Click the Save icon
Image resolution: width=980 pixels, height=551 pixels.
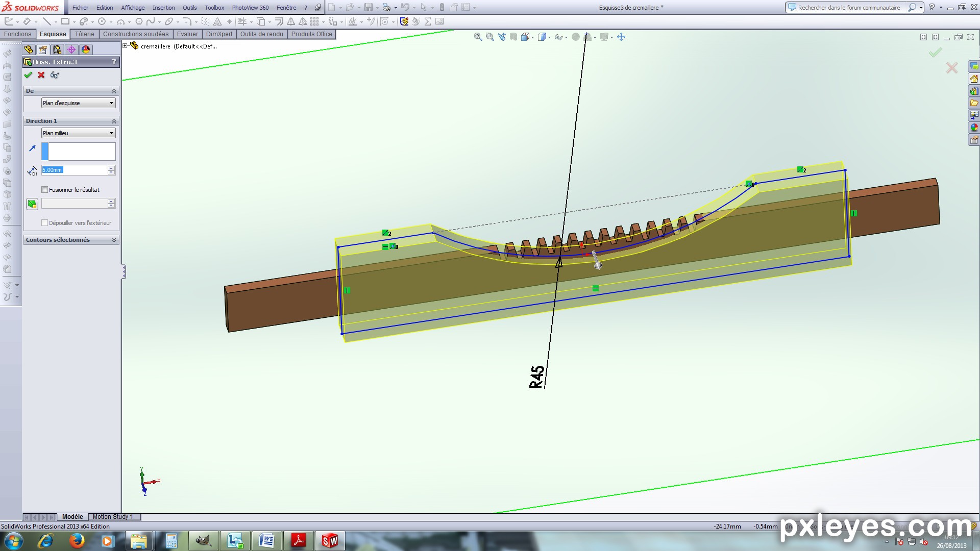[x=368, y=8]
